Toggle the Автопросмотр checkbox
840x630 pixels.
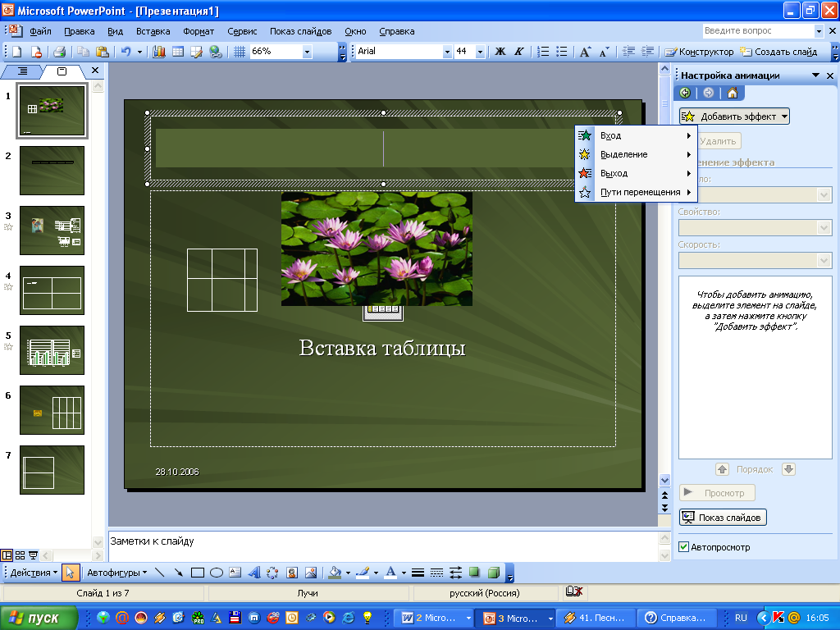(x=683, y=547)
